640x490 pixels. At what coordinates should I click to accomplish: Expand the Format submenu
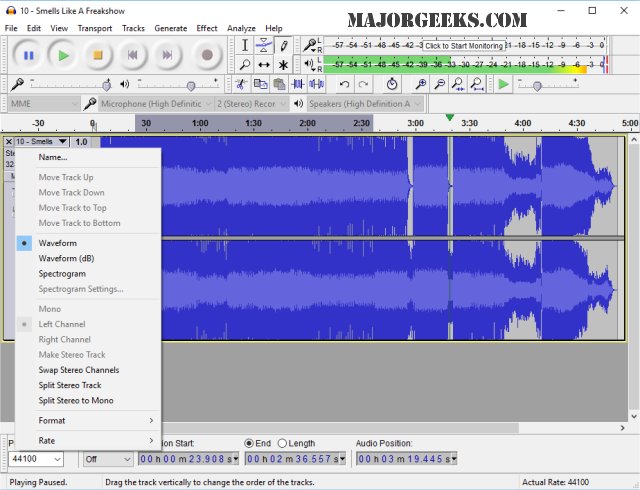[x=88, y=421]
